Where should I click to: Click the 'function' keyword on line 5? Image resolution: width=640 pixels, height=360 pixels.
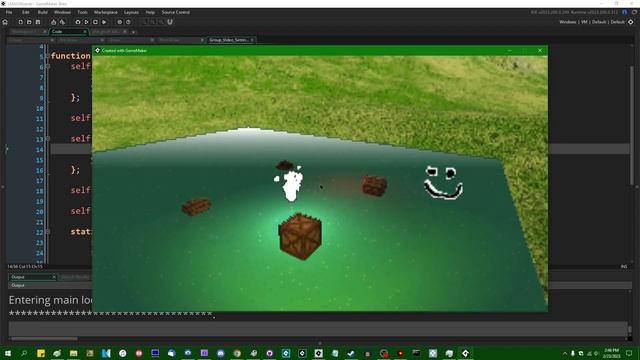(70, 56)
